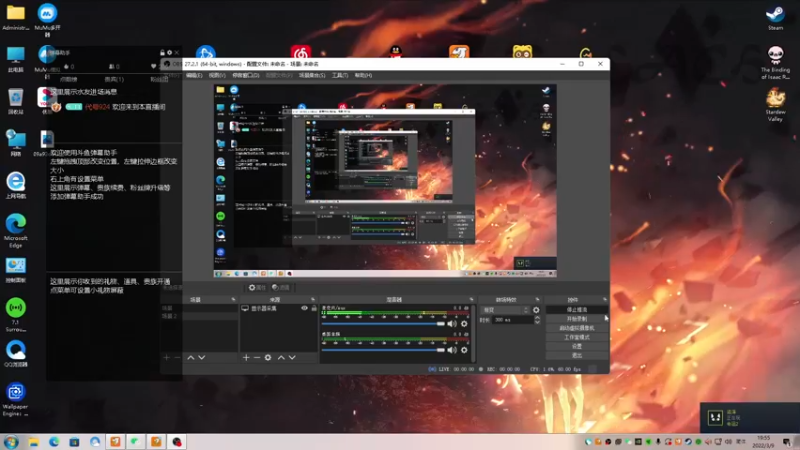Screen dimensions: 800x450
Task: Open 工具(T) menu in OBS
Action: coord(340,76)
